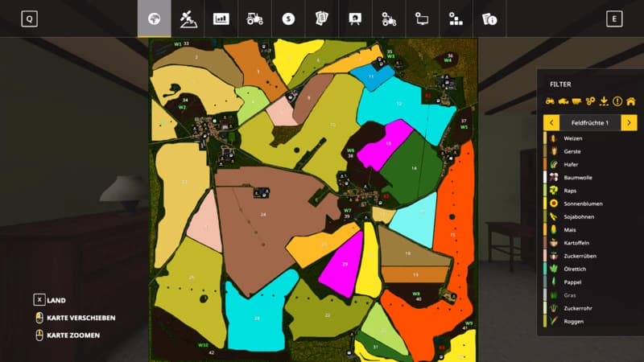Screen dimensions: 644x362
Task: Toggle the linked-circles tools filter icon
Action: pyautogui.click(x=590, y=101)
